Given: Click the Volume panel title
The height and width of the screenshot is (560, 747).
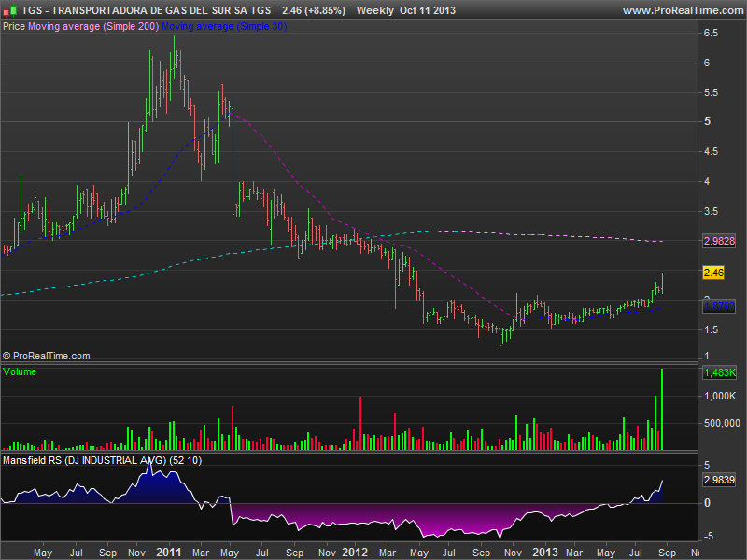Looking at the screenshot, I should pos(20,371).
